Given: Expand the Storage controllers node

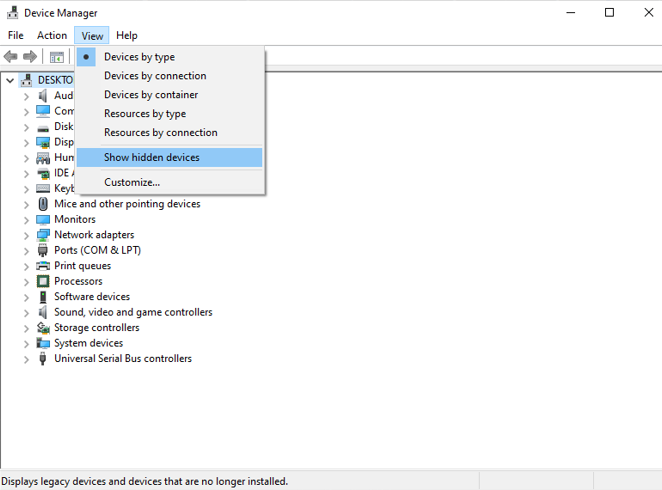Looking at the screenshot, I should (x=27, y=329).
